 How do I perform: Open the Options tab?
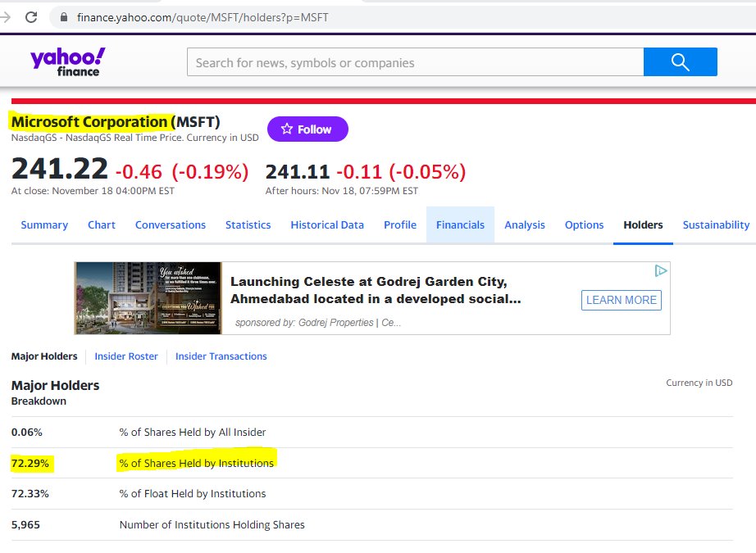pyautogui.click(x=584, y=225)
